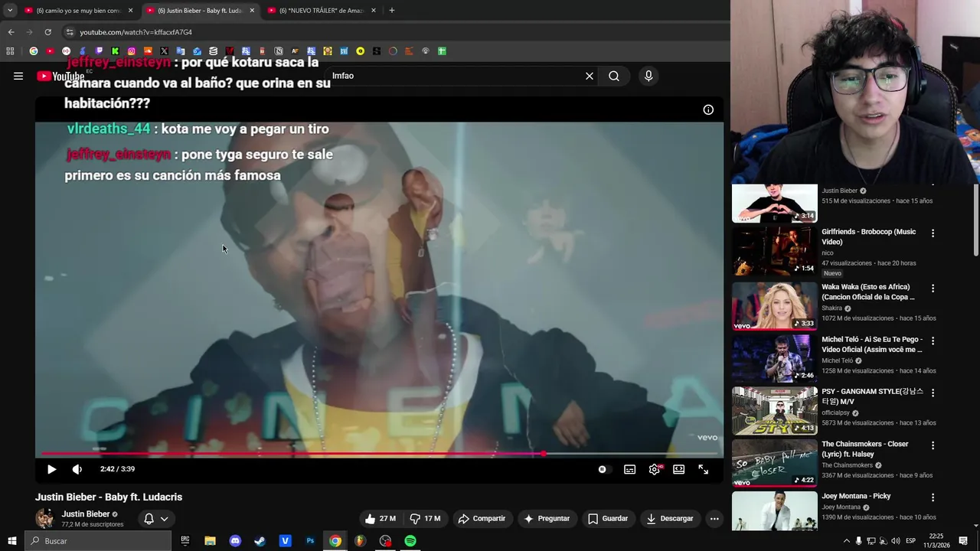980x551 pixels.
Task: Click the search magnifier button
Action: pos(614,76)
